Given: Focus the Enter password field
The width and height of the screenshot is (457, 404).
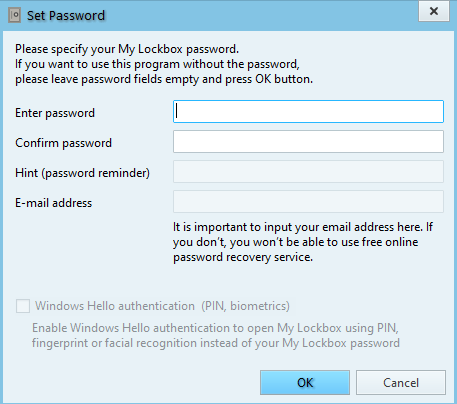Looking at the screenshot, I should (308, 112).
